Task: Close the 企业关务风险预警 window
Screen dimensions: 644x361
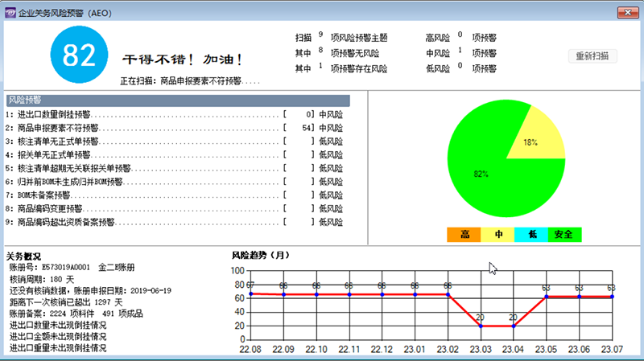Action: (x=628, y=13)
